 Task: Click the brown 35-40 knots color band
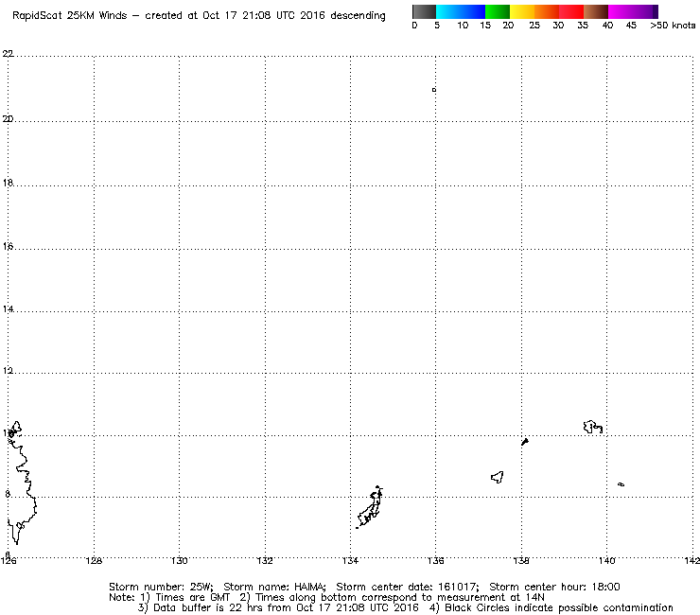pyautogui.click(x=596, y=11)
